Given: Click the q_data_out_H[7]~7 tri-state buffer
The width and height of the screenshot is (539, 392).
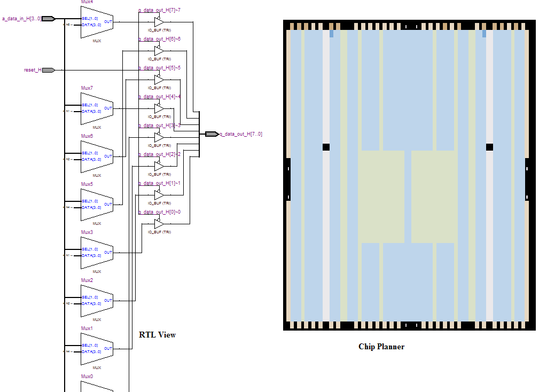Looking at the screenshot, I should 159,22.
